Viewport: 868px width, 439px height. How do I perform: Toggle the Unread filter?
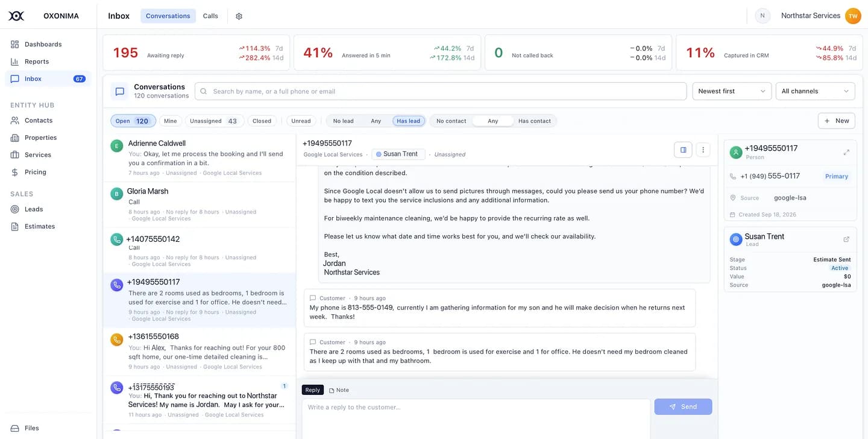301,121
